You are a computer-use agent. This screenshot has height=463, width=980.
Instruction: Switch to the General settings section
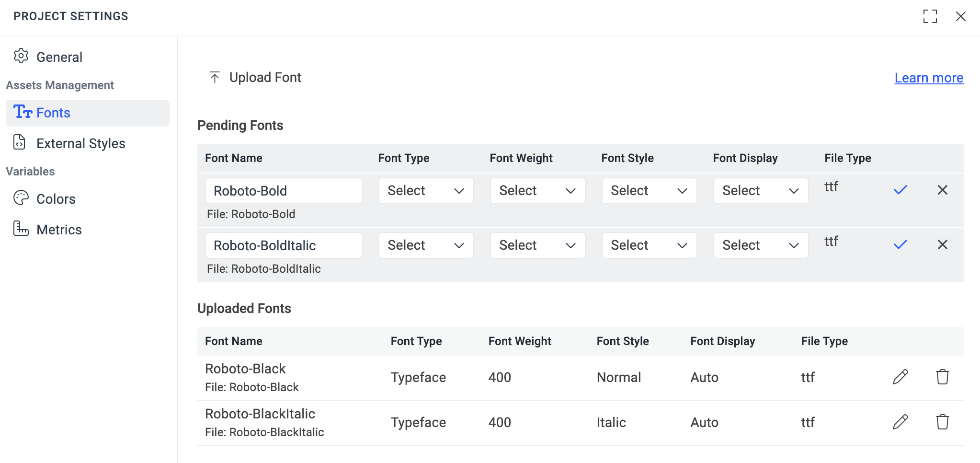coord(59,56)
